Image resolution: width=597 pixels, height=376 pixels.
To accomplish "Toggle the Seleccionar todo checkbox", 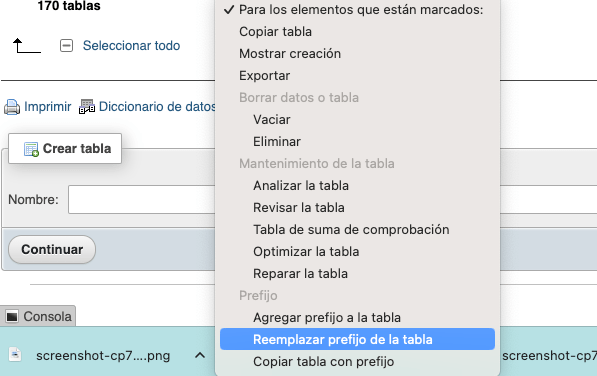I will tap(66, 46).
